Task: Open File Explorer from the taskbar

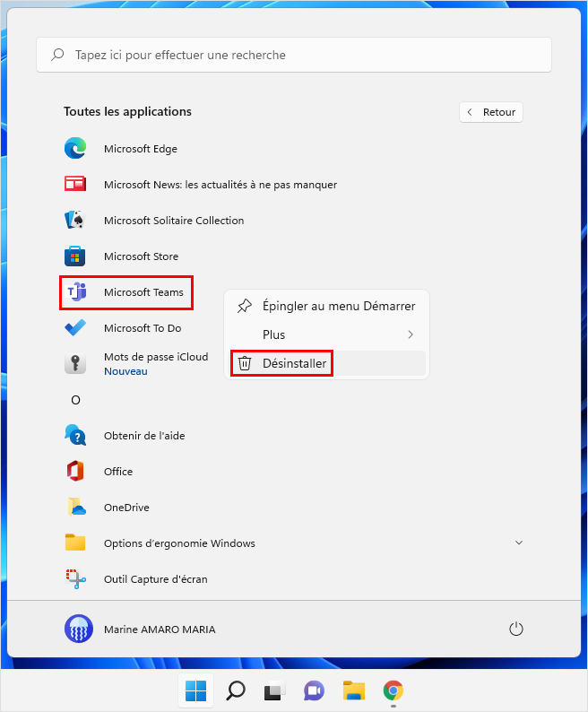Action: click(x=354, y=690)
